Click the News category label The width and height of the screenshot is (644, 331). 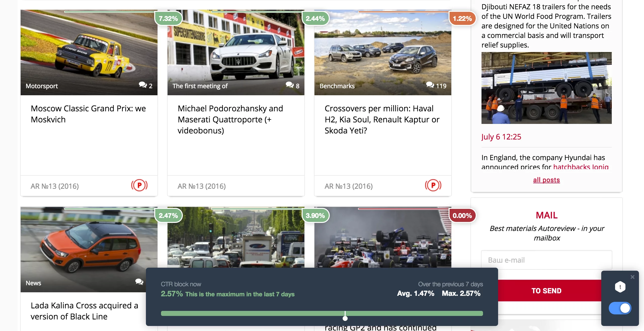(x=33, y=283)
